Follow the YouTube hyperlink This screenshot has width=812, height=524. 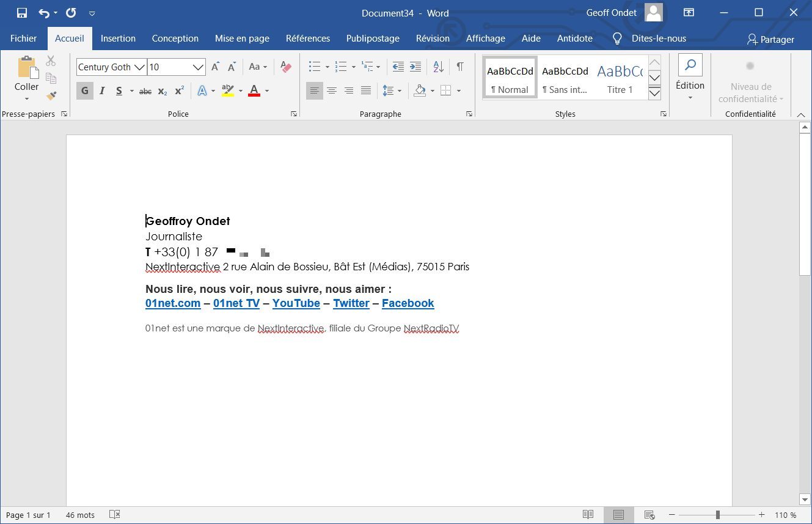(x=296, y=303)
